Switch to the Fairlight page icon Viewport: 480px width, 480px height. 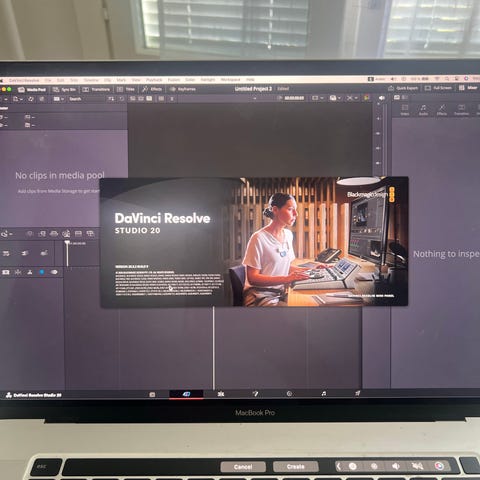[x=324, y=394]
